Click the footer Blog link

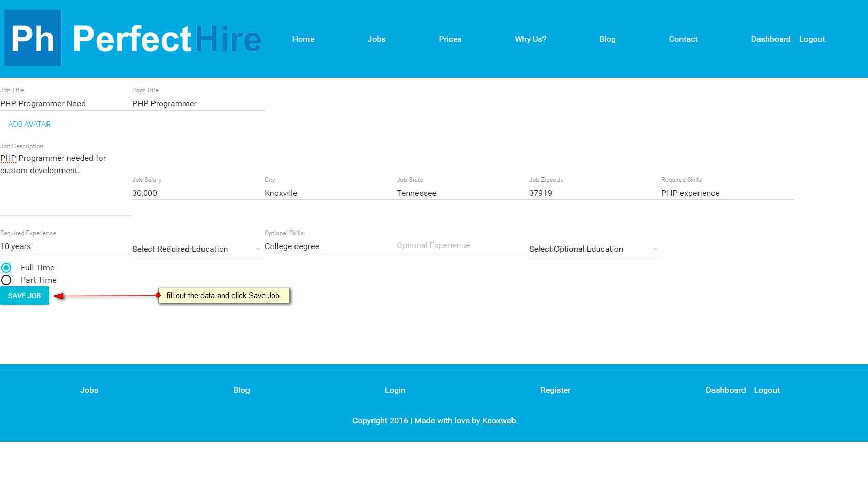pyautogui.click(x=241, y=390)
